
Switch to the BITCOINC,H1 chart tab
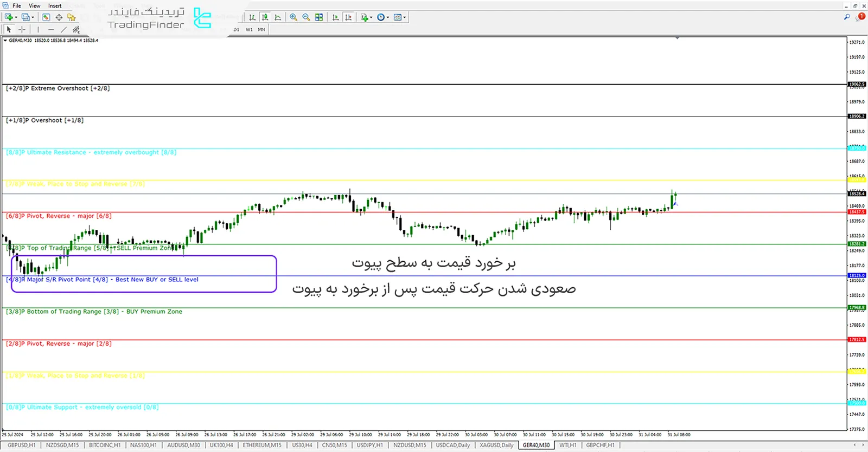click(105, 445)
